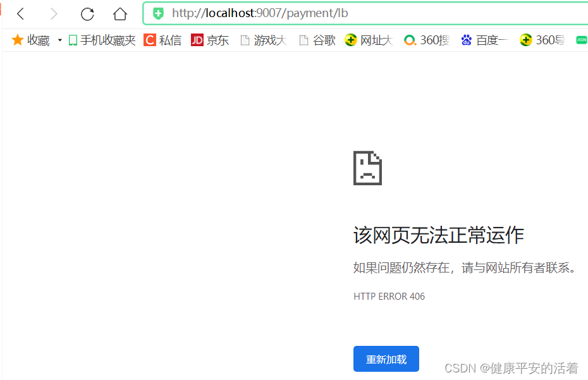Click the JSON icon at bookmarks bar end
The image size is (588, 380).
[582, 39]
